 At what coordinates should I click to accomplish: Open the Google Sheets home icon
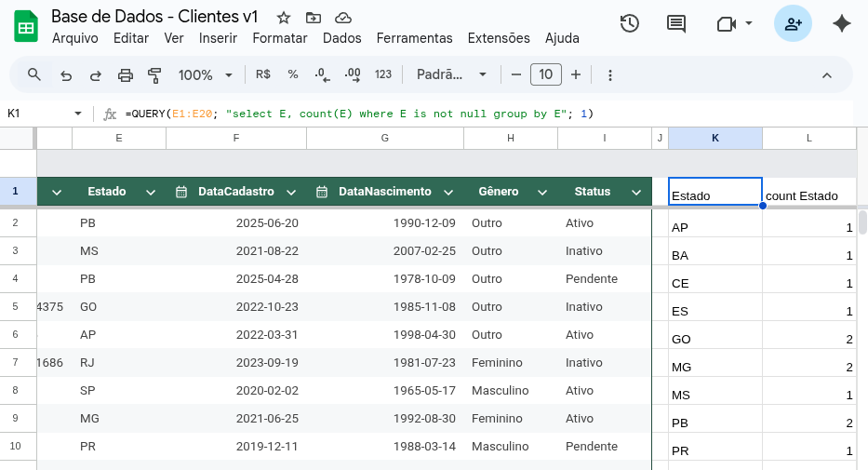(25, 27)
